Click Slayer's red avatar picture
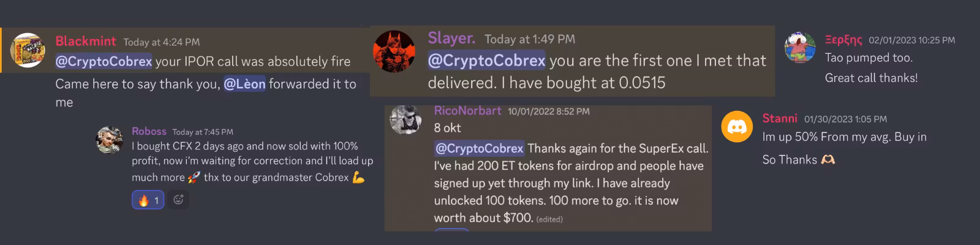The image size is (980, 245). tap(394, 51)
